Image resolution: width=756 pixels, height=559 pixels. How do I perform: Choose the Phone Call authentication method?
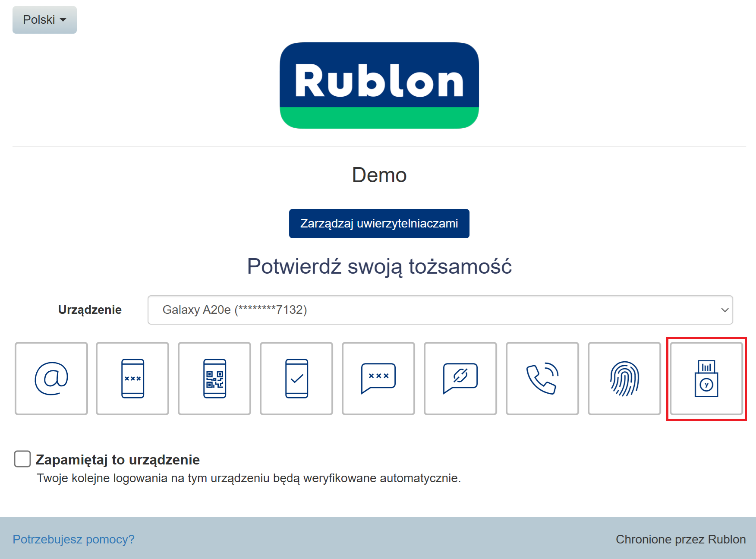point(542,379)
